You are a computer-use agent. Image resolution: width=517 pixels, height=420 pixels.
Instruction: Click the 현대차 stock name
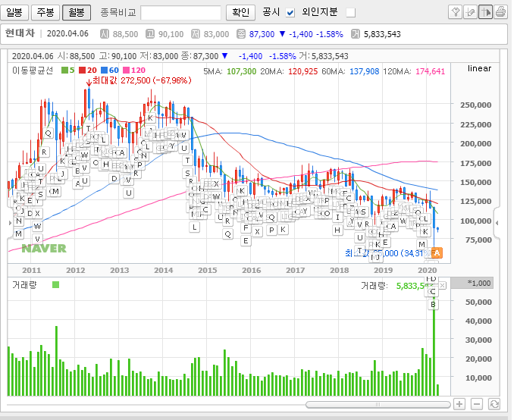20,33
